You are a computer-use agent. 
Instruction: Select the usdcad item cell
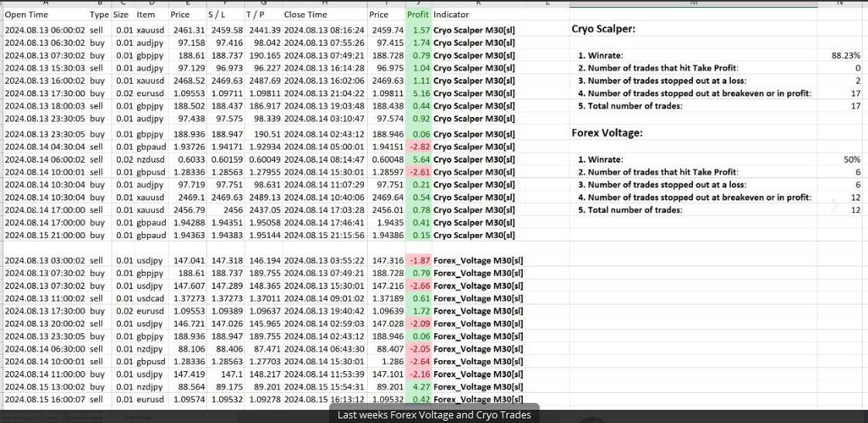(151, 298)
